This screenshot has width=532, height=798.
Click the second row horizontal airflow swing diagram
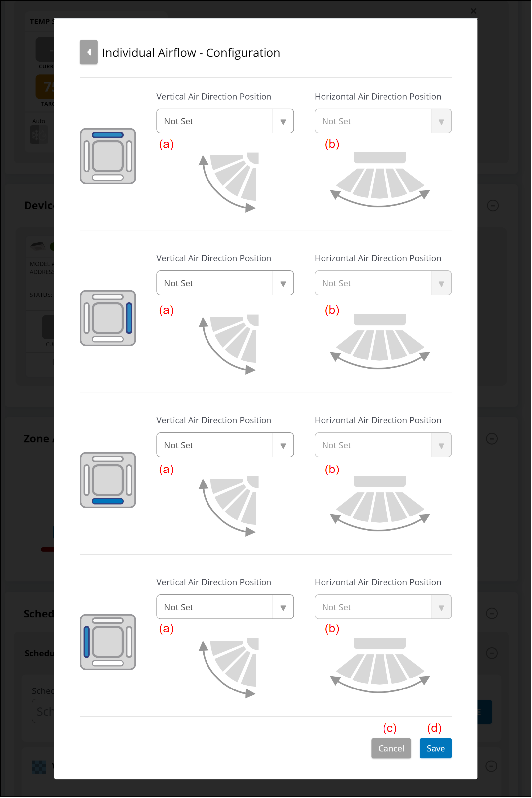380,341
